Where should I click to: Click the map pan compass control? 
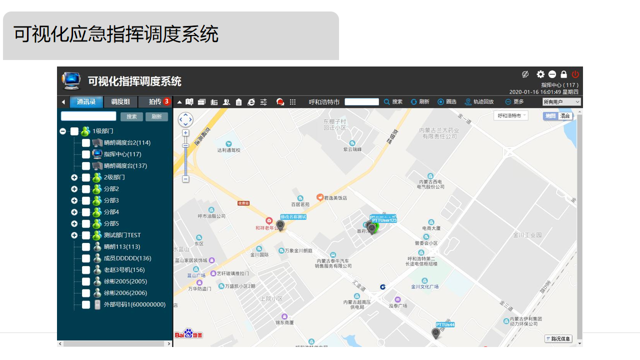click(185, 120)
